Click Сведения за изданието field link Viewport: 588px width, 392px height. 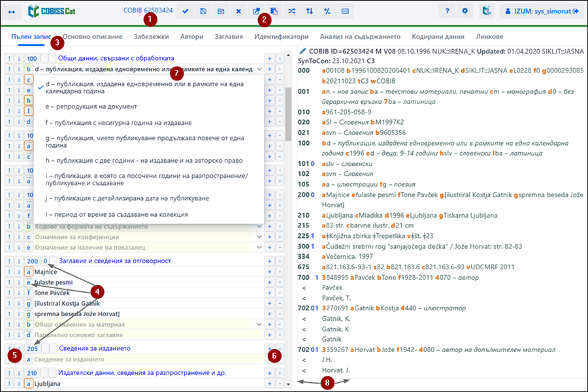tap(95, 348)
